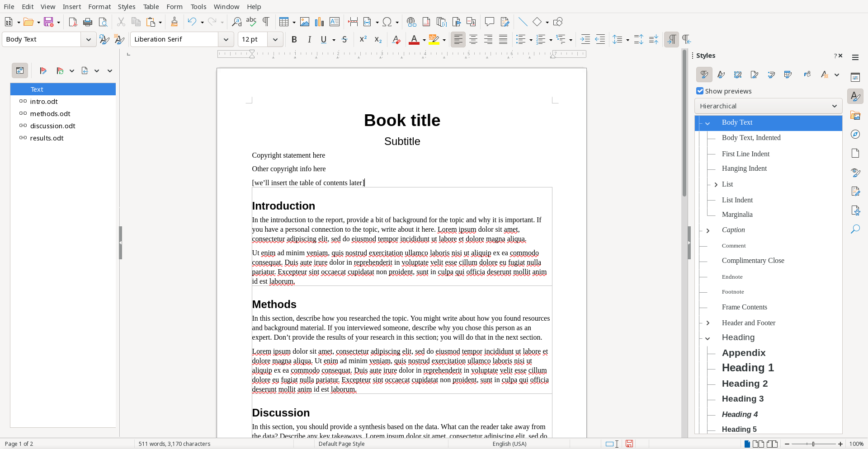Switch to book view layout
Viewport: 868px width, 449px height.
pos(773,444)
